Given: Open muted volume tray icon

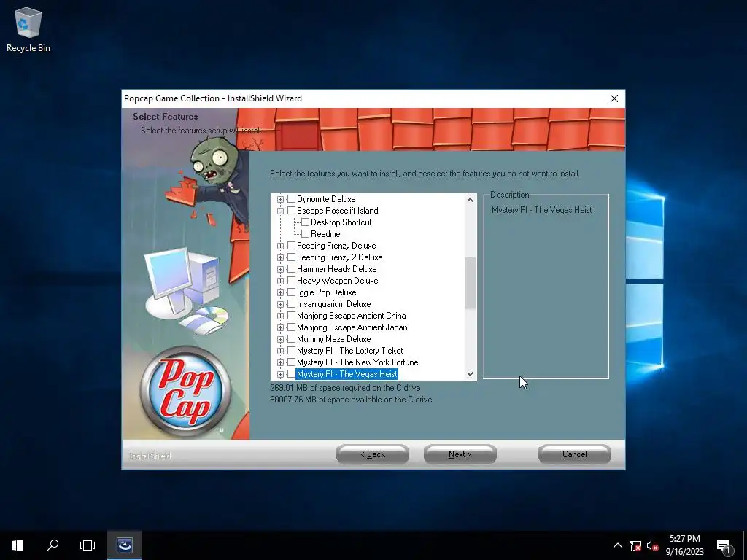Looking at the screenshot, I should click(652, 545).
